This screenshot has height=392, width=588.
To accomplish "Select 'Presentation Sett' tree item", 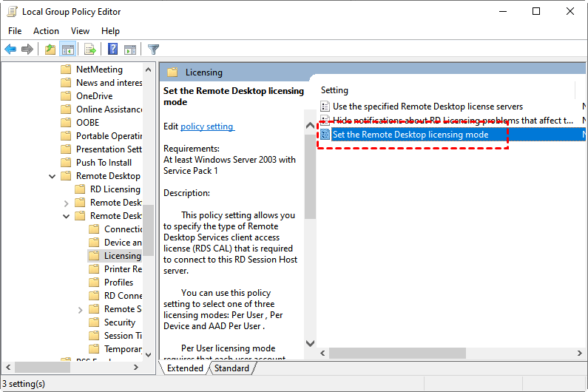I will coord(109,149).
